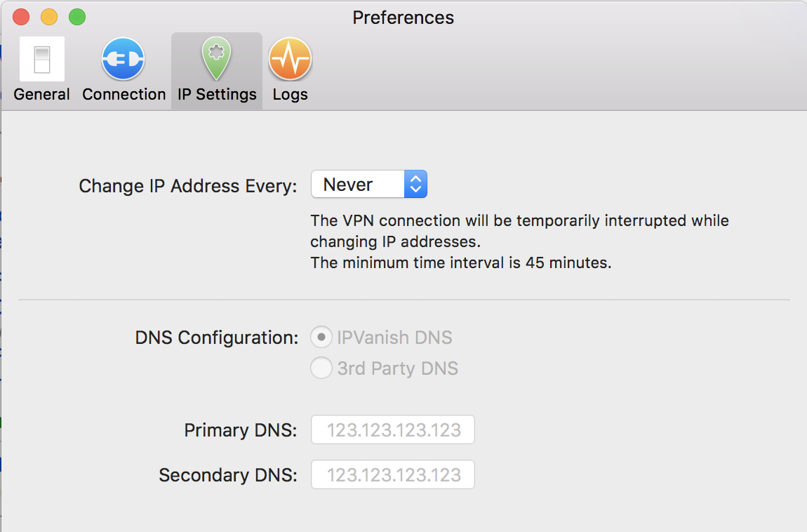Select the IP Settings tab label
The height and width of the screenshot is (532, 807).
pyautogui.click(x=217, y=94)
